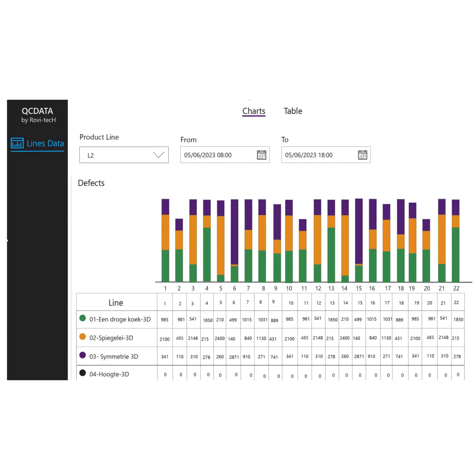
Task: Click the tall purple bar for line 6
Action: [x=235, y=232]
